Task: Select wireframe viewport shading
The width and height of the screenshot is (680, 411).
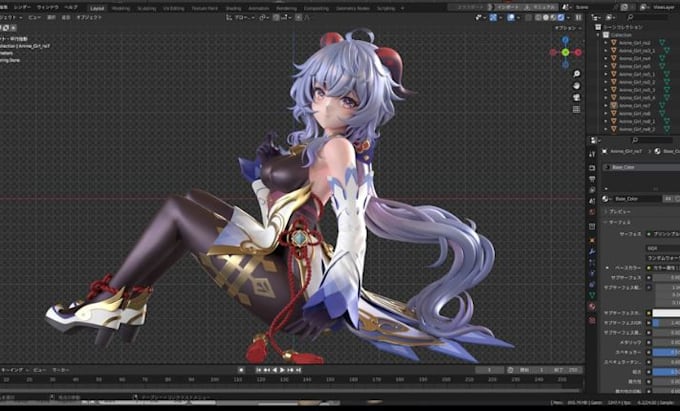Action: (x=538, y=17)
